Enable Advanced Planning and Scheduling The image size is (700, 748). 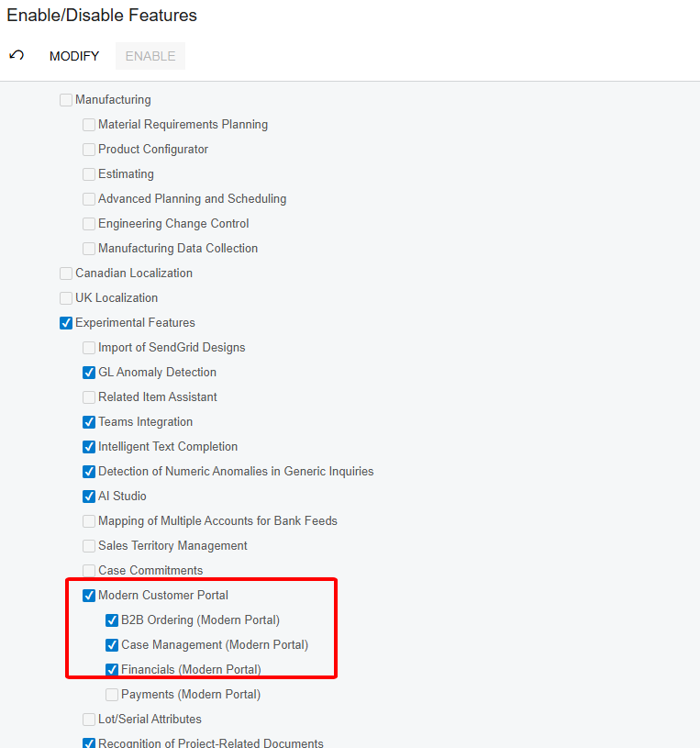(x=88, y=198)
